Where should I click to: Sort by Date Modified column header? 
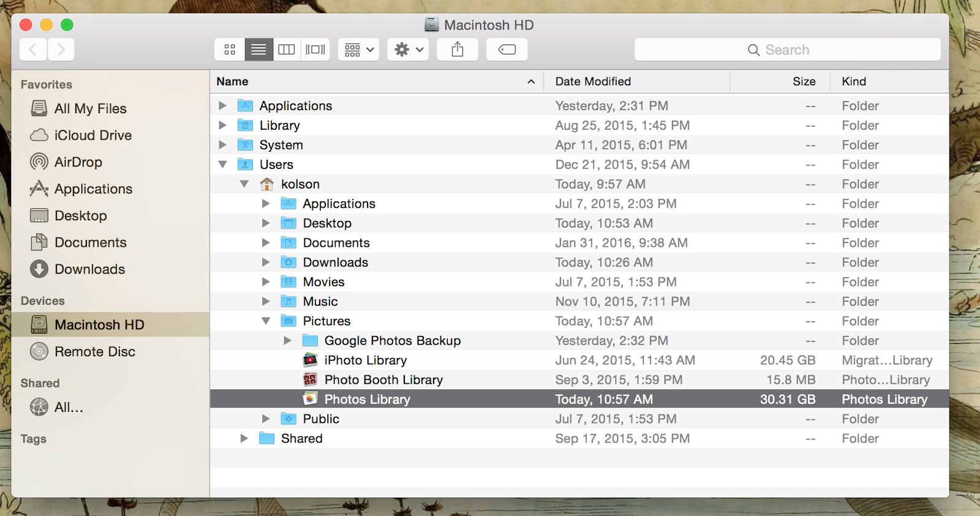pos(637,81)
